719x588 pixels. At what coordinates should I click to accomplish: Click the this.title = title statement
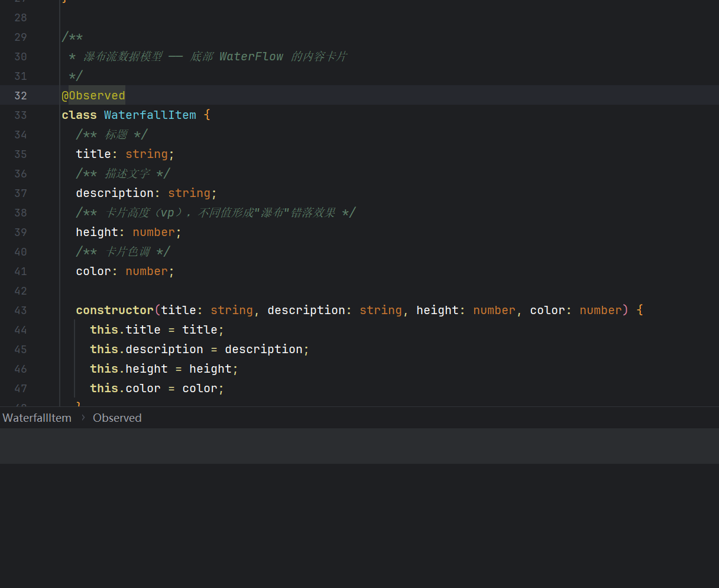pos(157,329)
